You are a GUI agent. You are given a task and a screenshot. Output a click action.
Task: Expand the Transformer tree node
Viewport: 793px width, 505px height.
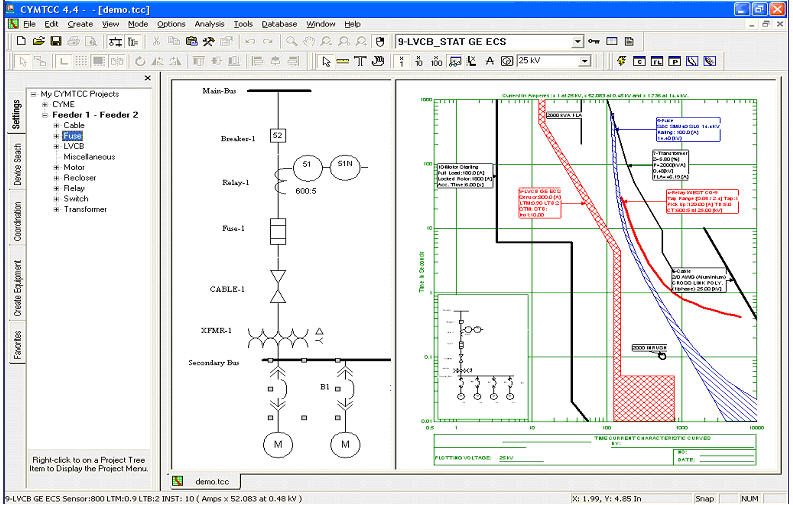tap(56, 209)
